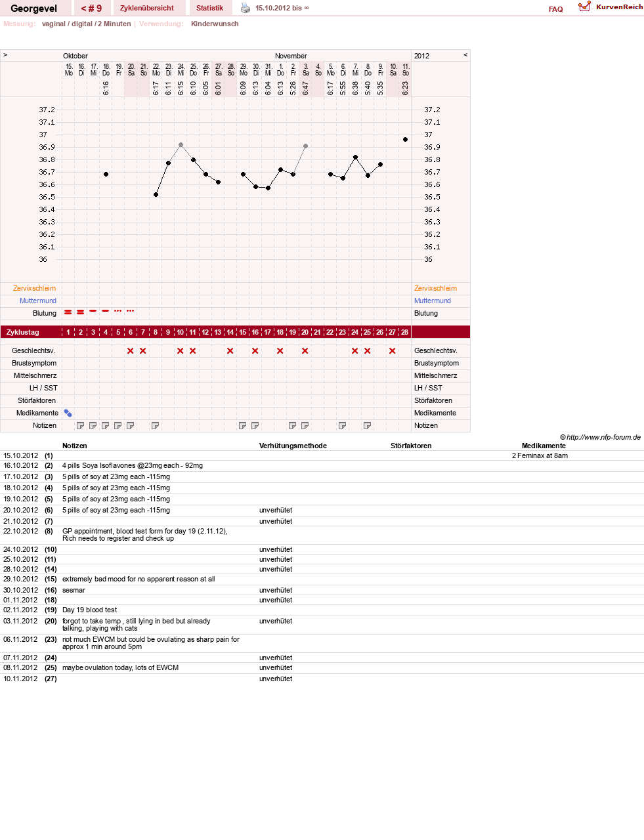Click the 'GP appointment, blood test form' note
The height and width of the screenshot is (840, 644).
[x=144, y=534]
